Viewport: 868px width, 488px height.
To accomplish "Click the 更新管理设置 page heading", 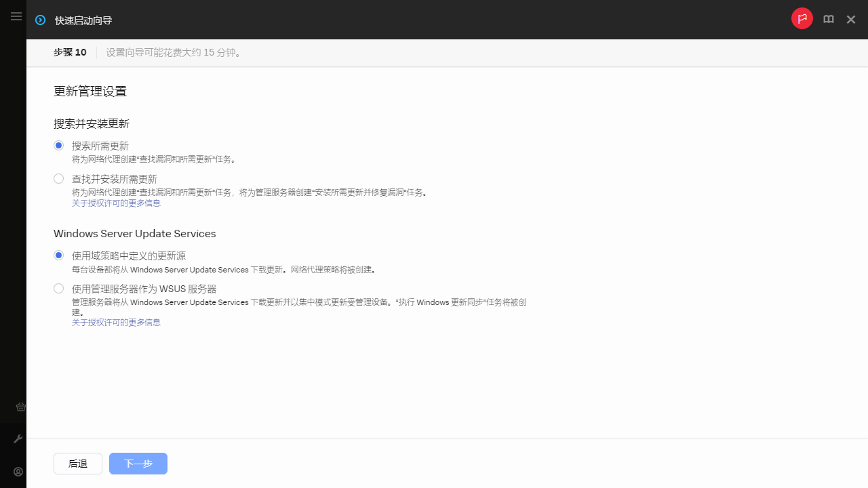I will [90, 91].
